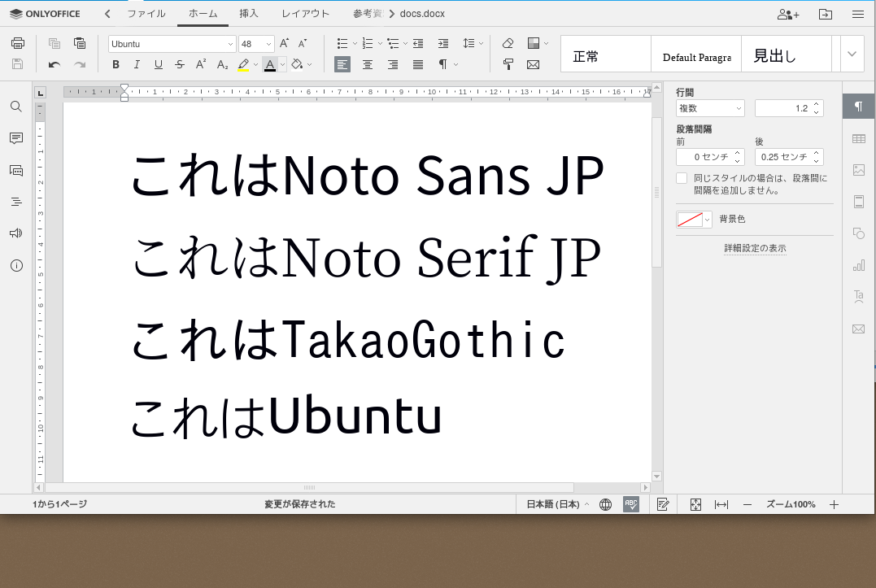Open the ファイル tab
The width and height of the screenshot is (876, 588).
tap(146, 13)
